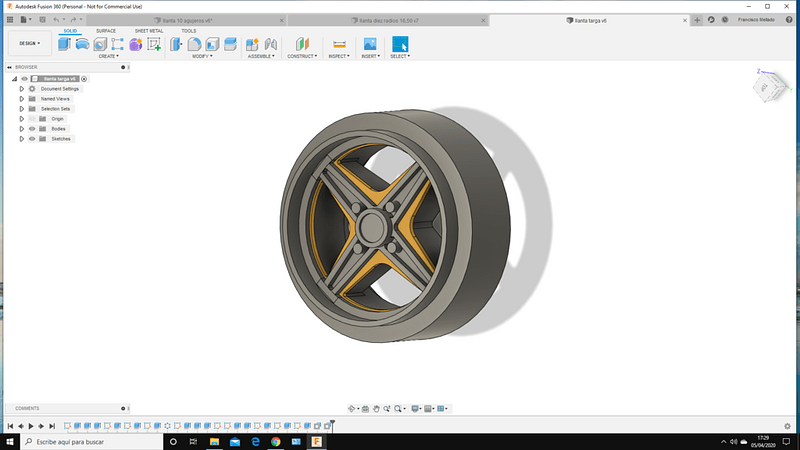This screenshot has height=450, width=800.
Task: Expand the Sketches node
Action: (x=21, y=139)
